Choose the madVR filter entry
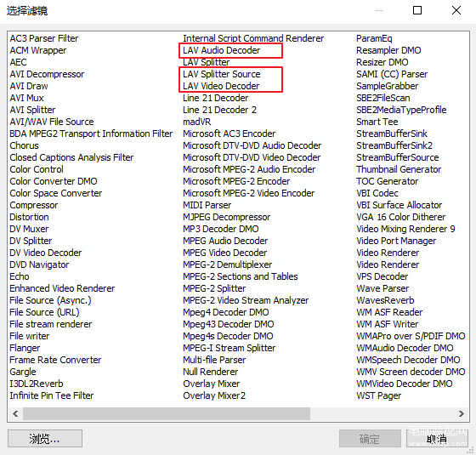The width and height of the screenshot is (476, 455). (196, 122)
